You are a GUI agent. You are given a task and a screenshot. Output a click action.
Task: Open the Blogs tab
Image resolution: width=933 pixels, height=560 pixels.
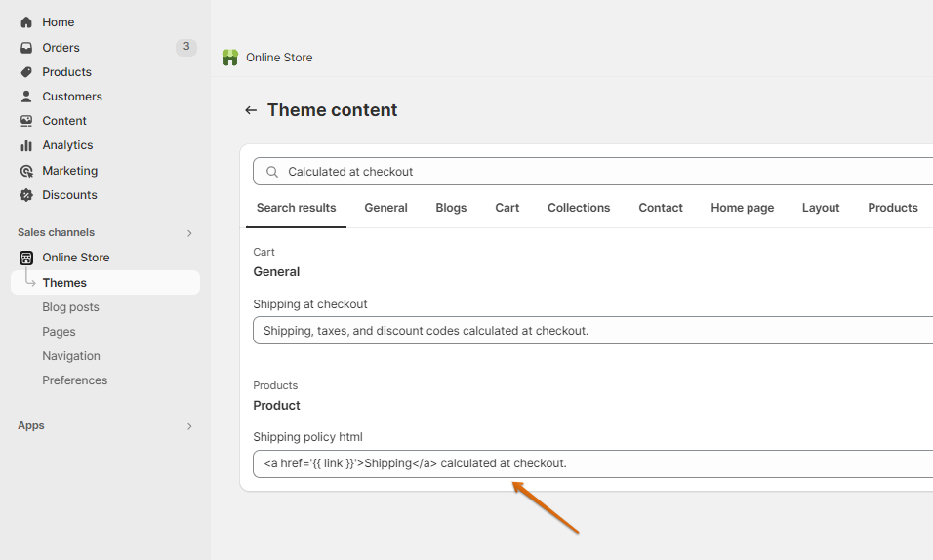451,208
